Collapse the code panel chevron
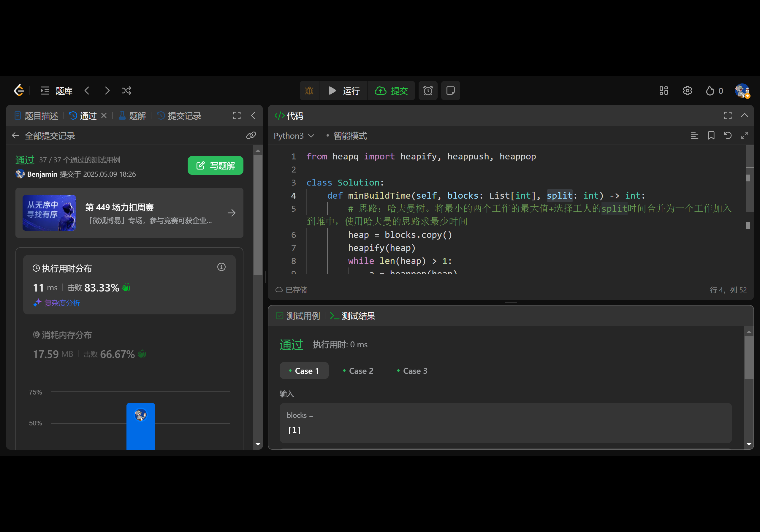 coord(745,115)
